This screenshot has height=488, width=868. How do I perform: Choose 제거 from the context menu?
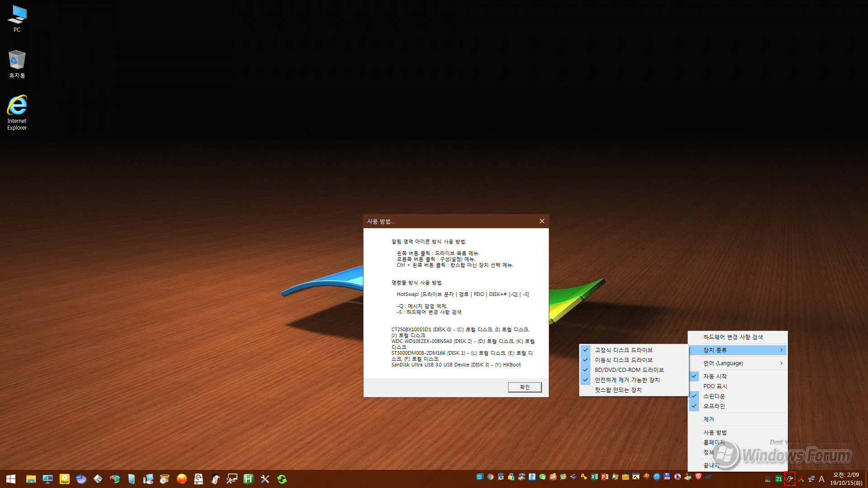[738, 419]
